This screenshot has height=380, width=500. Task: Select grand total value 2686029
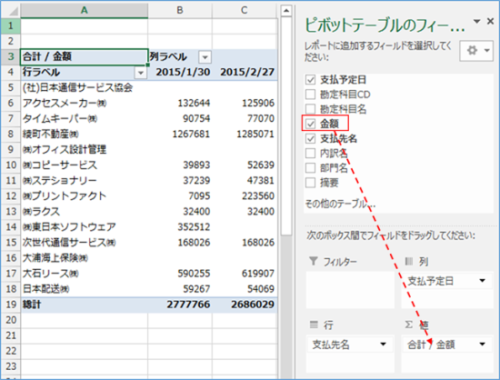244,304
